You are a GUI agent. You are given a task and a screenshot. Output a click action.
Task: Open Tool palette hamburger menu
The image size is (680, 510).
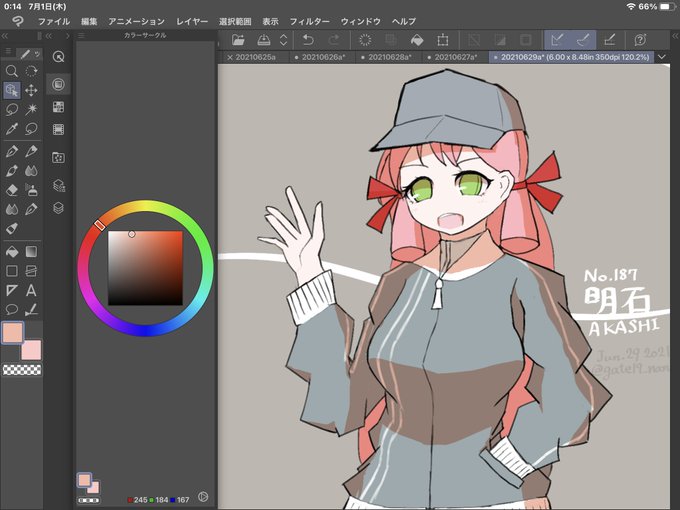pos(8,52)
